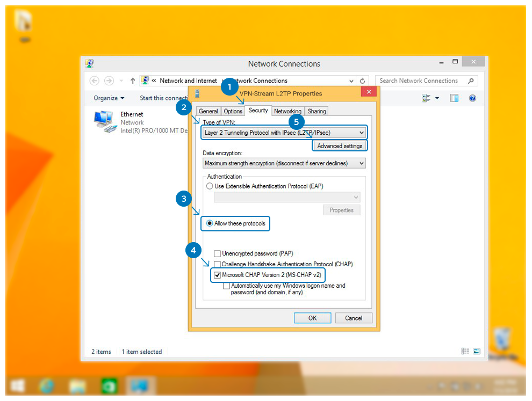Click the change view icon
The width and height of the screenshot is (532, 401).
pyautogui.click(x=426, y=98)
